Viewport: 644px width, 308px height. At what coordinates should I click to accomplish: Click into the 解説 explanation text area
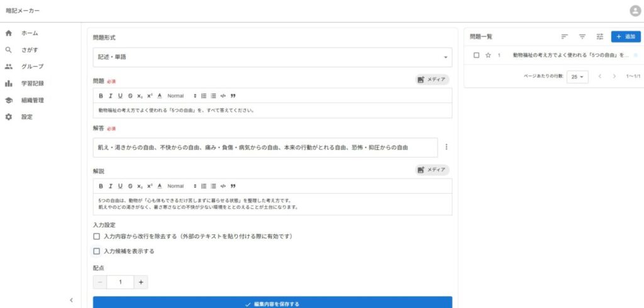coord(272,204)
